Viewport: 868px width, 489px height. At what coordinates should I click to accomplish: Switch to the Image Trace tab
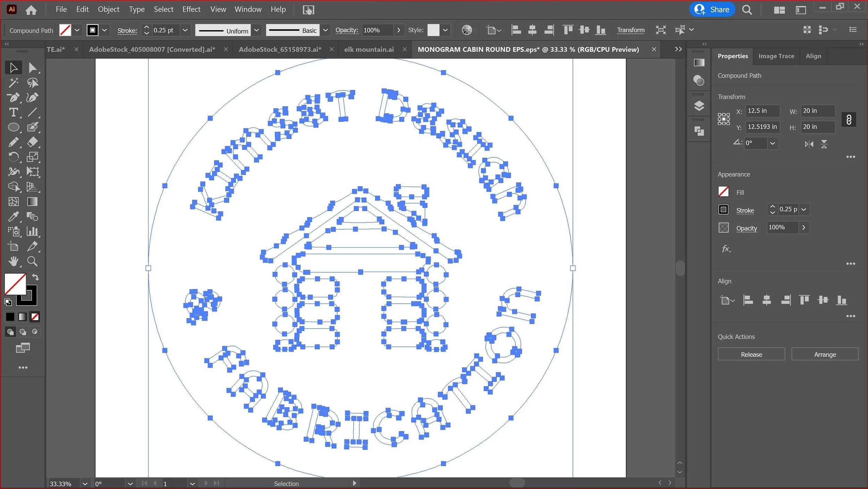(776, 56)
